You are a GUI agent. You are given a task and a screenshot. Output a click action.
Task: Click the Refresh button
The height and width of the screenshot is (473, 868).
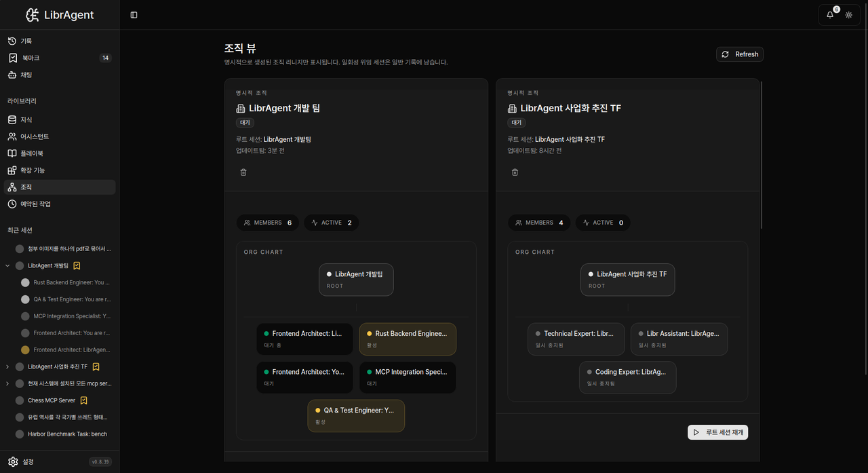[x=740, y=54]
